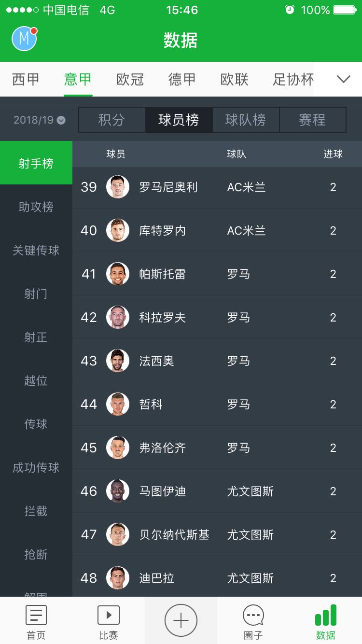Screen dimensions: 362x644
Task: Select the 球队榜 team ranking tab
Action: click(245, 120)
